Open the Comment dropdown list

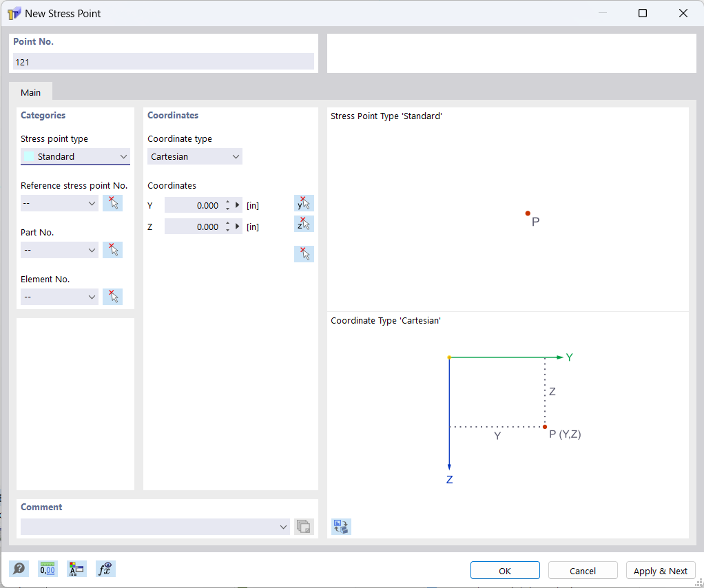point(282,526)
